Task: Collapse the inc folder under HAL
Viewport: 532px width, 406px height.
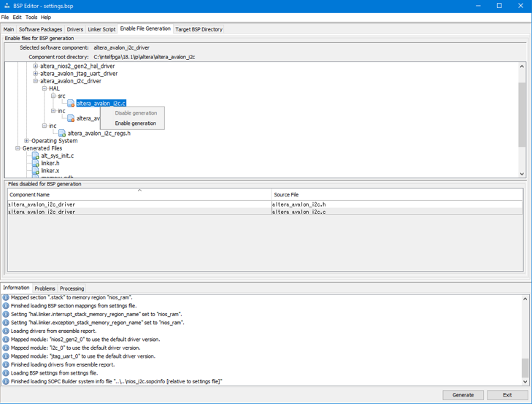Action: pos(53,111)
